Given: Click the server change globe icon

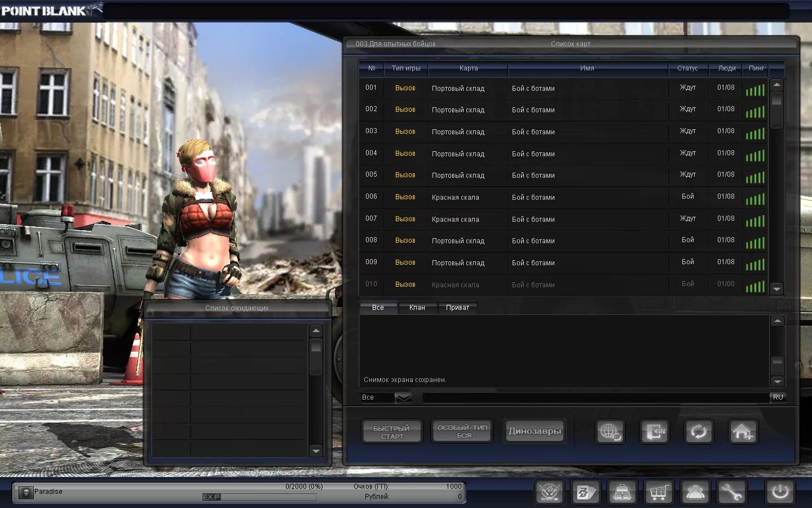Looking at the screenshot, I should 610,432.
